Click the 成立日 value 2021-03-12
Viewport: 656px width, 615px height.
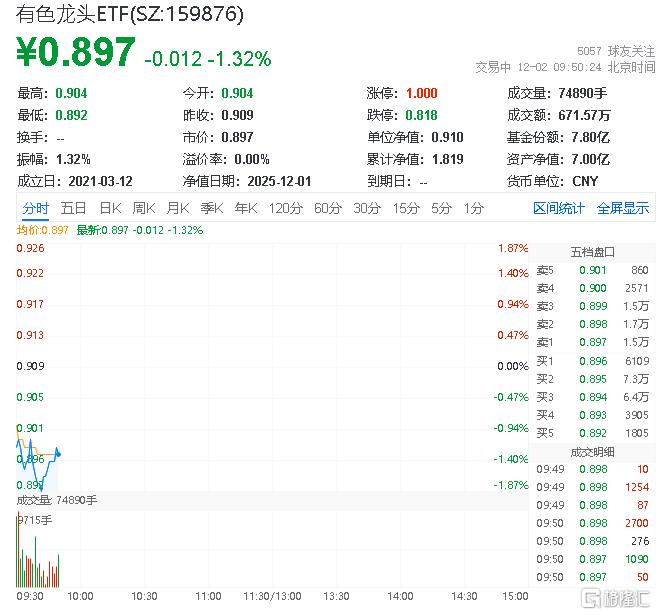(100, 181)
